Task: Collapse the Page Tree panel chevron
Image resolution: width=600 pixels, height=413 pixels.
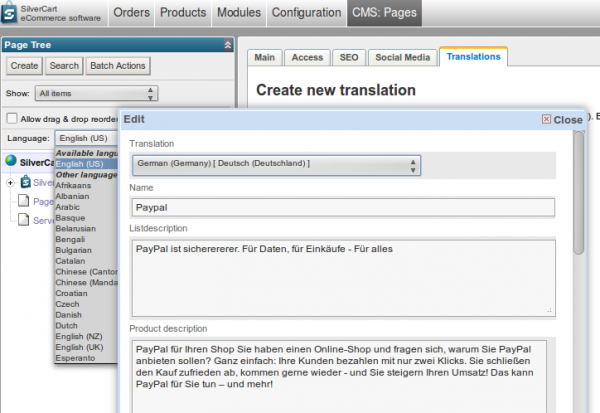Action: 228,45
